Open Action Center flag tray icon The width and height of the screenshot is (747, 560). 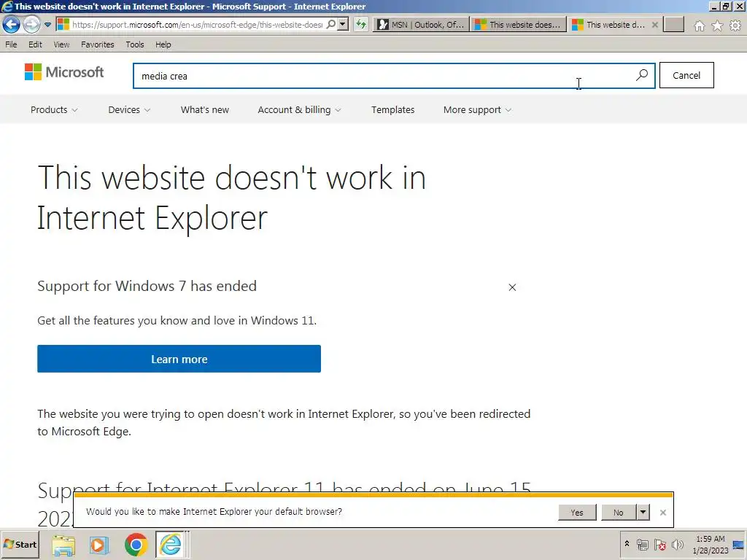(659, 544)
